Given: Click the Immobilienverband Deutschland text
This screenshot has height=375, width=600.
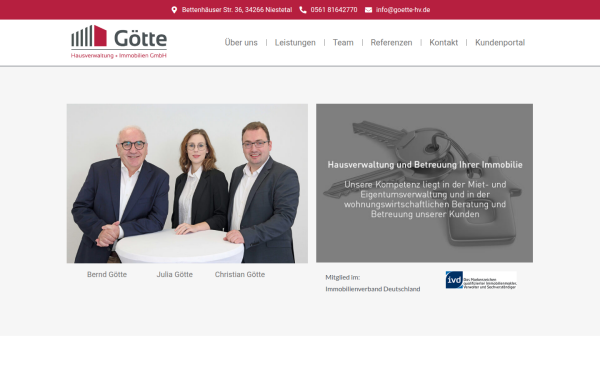Looking at the screenshot, I should point(373,289).
